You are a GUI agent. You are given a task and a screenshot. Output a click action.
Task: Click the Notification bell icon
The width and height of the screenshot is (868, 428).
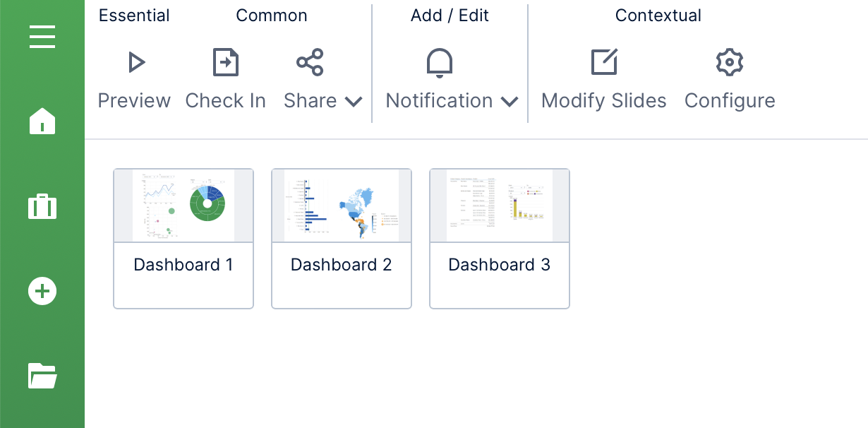point(440,63)
